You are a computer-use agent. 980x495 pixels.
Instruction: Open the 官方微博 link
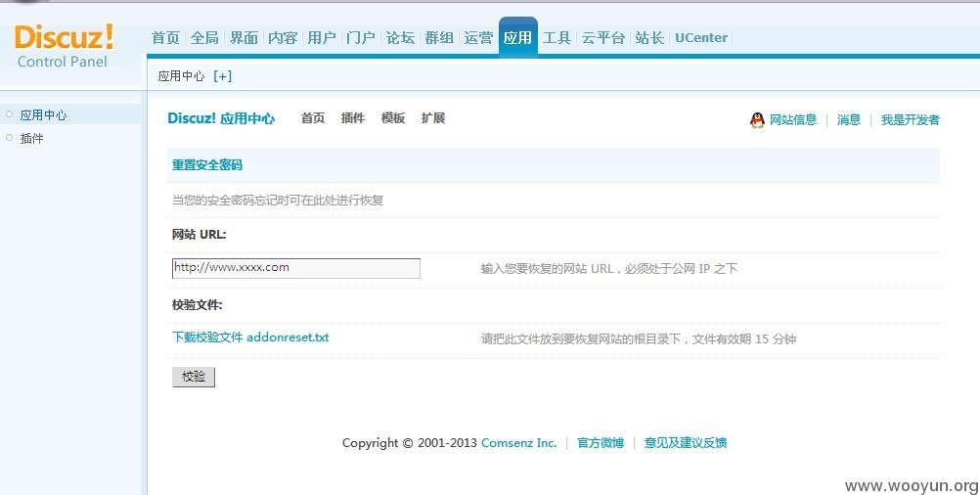pos(601,443)
